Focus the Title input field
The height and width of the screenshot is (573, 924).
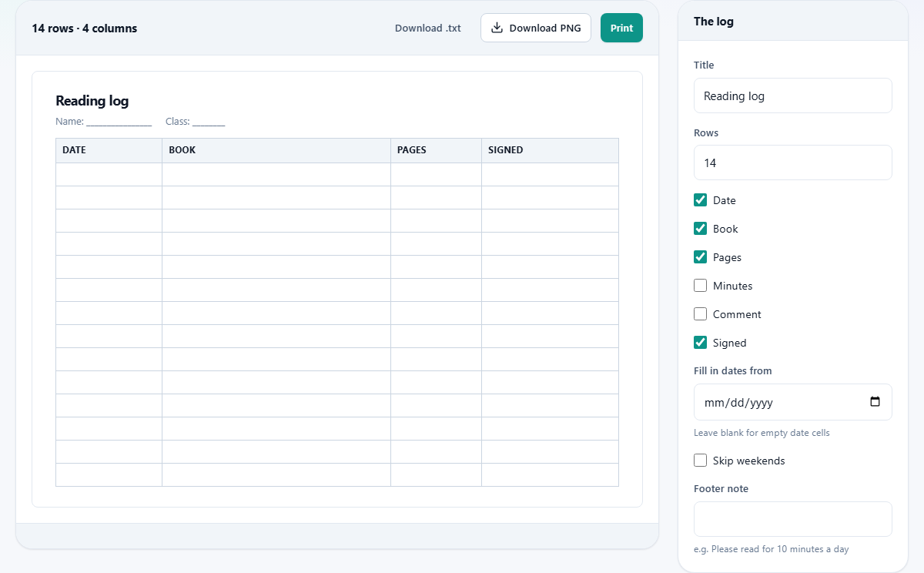click(x=793, y=95)
